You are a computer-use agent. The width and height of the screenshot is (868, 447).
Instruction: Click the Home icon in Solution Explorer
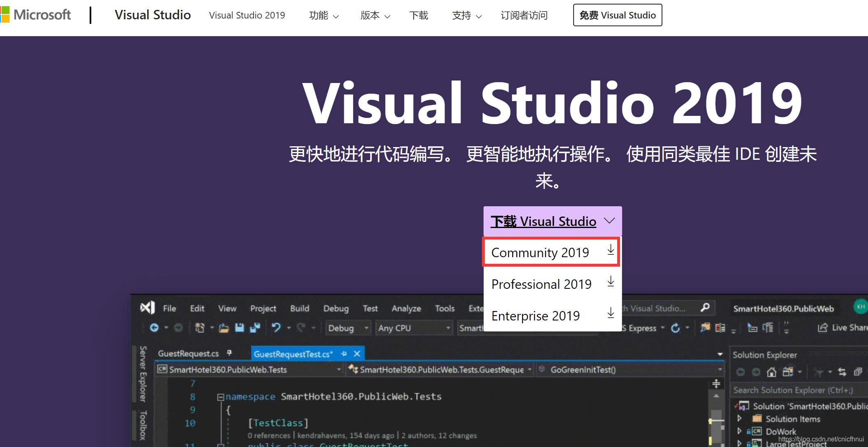click(x=771, y=371)
